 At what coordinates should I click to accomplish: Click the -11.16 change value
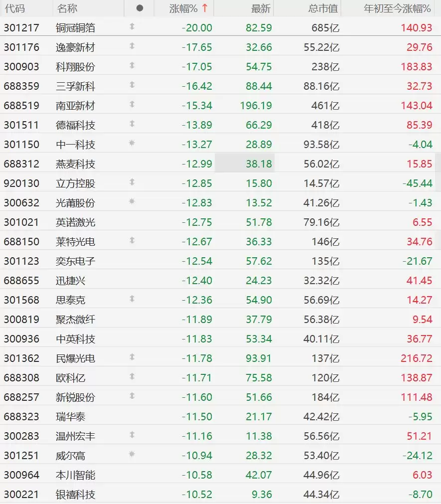pyautogui.click(x=197, y=436)
